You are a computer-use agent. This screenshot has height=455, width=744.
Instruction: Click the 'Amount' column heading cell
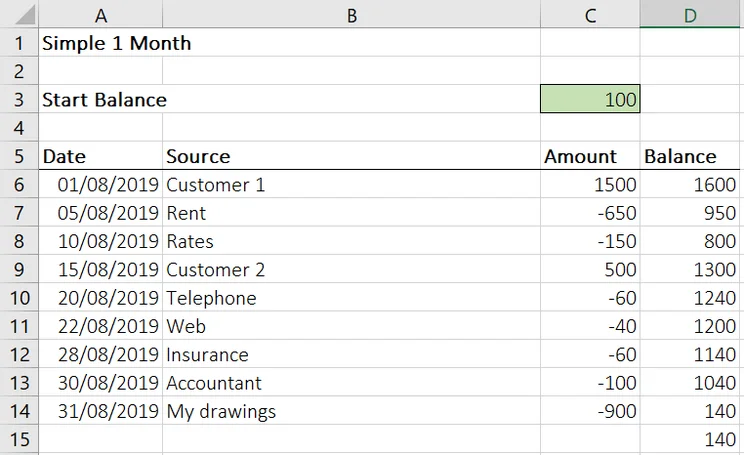pyautogui.click(x=590, y=156)
